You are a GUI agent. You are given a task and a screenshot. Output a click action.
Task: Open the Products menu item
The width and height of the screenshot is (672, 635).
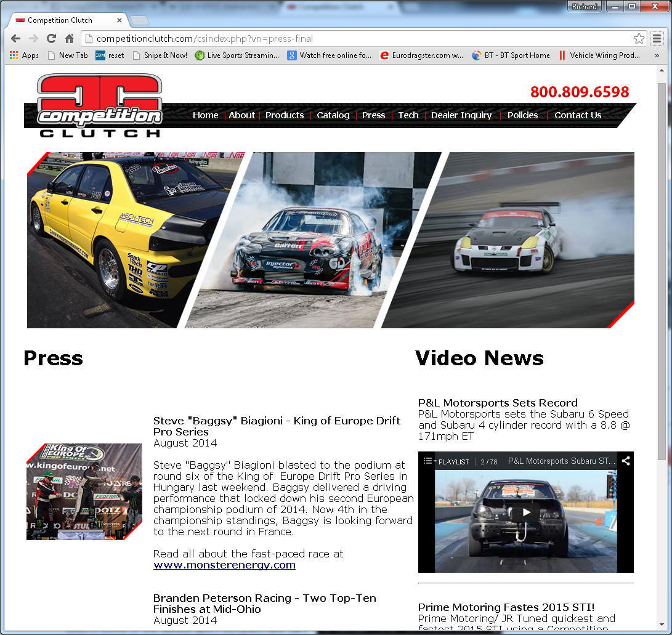pos(285,115)
